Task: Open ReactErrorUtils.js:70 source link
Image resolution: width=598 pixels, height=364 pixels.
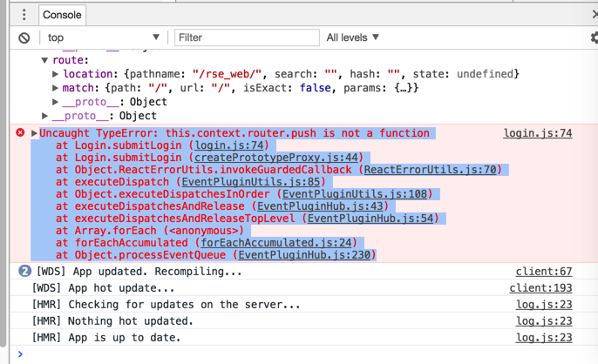Action: click(431, 170)
